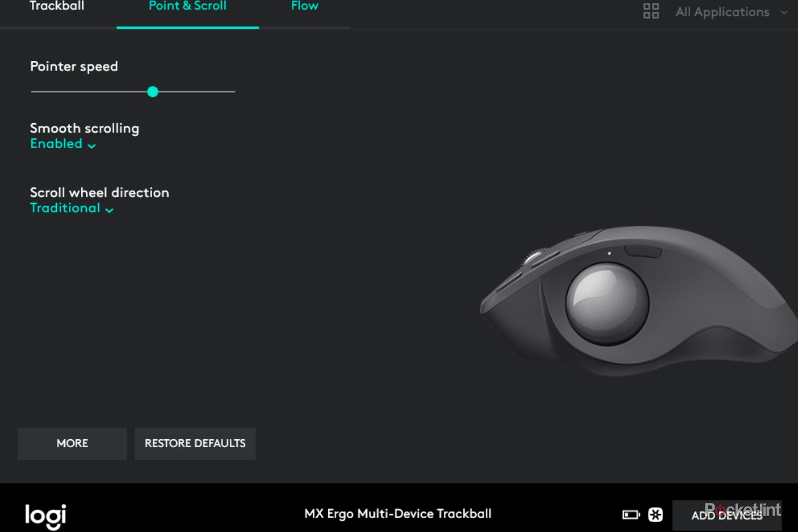Click RESTORE DEFAULTS
The image size is (798, 532).
click(195, 443)
